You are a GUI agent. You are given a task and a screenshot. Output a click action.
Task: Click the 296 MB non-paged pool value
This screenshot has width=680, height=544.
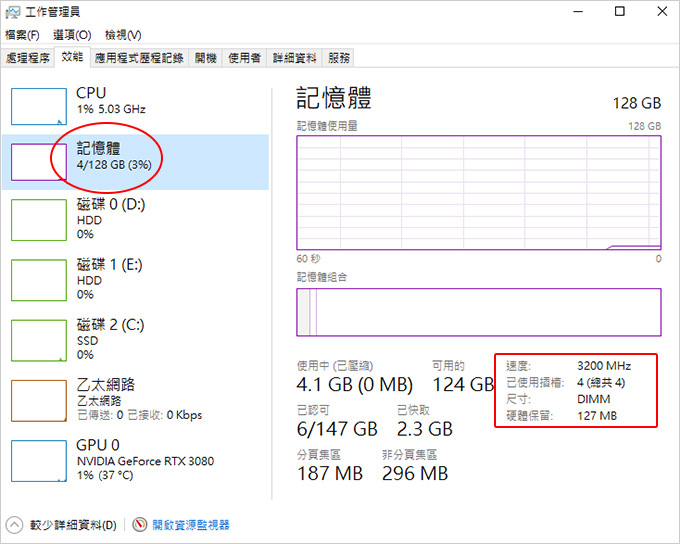415,473
